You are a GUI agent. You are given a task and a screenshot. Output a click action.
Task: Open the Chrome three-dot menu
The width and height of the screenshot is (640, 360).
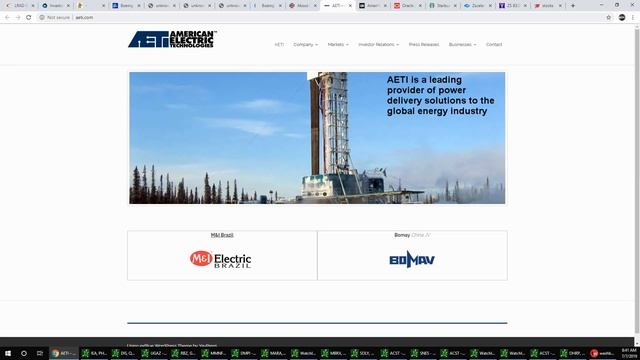[633, 18]
